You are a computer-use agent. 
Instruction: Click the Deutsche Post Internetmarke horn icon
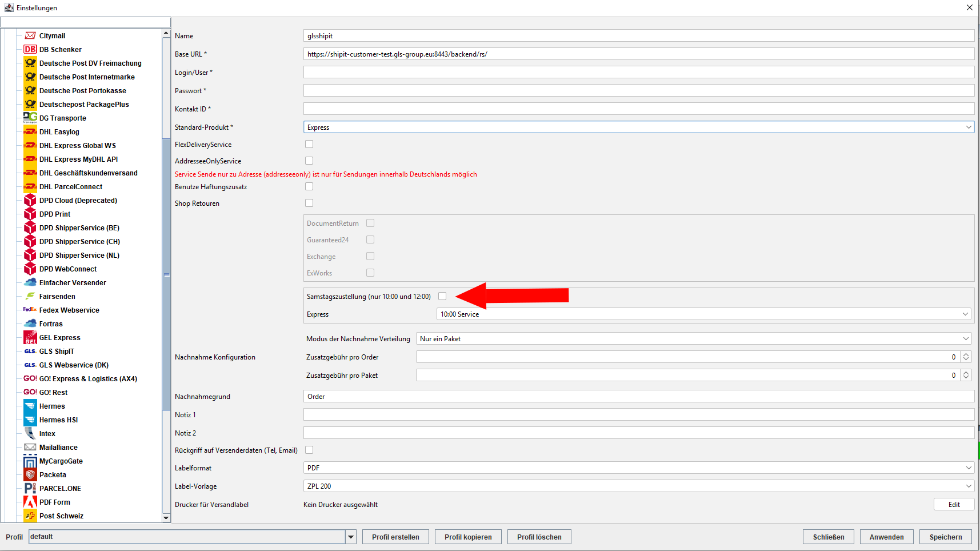tap(30, 77)
